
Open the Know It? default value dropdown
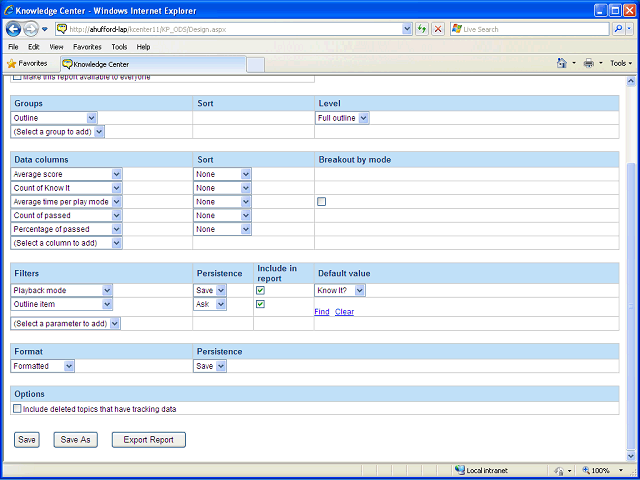pyautogui.click(x=340, y=290)
